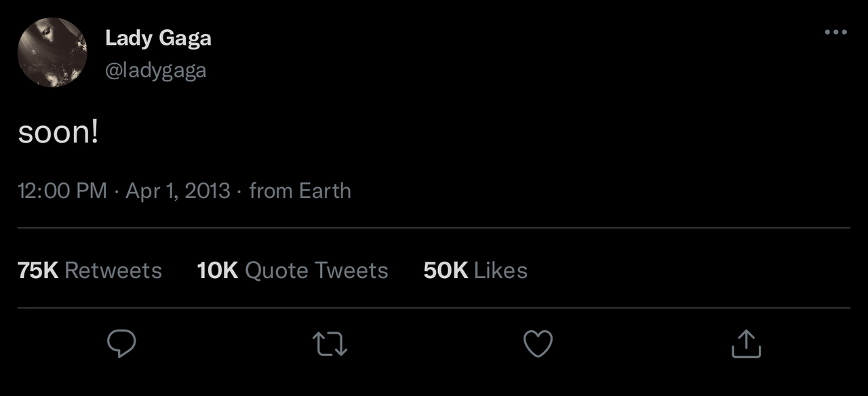Open Lady Gaga's profile picture
868x396 pixels.
[x=52, y=52]
